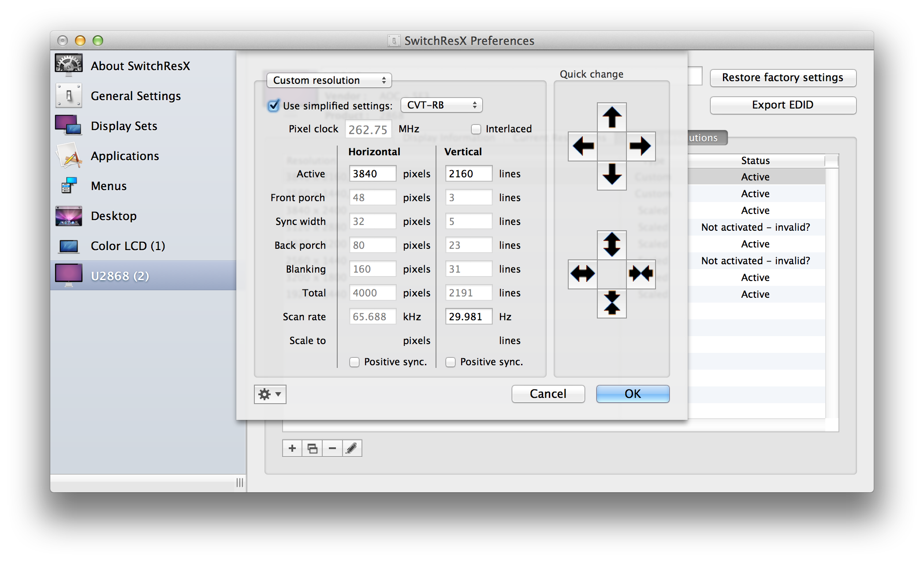Click the Quick change move-up arrow
This screenshot has width=924, height=562.
point(611,117)
